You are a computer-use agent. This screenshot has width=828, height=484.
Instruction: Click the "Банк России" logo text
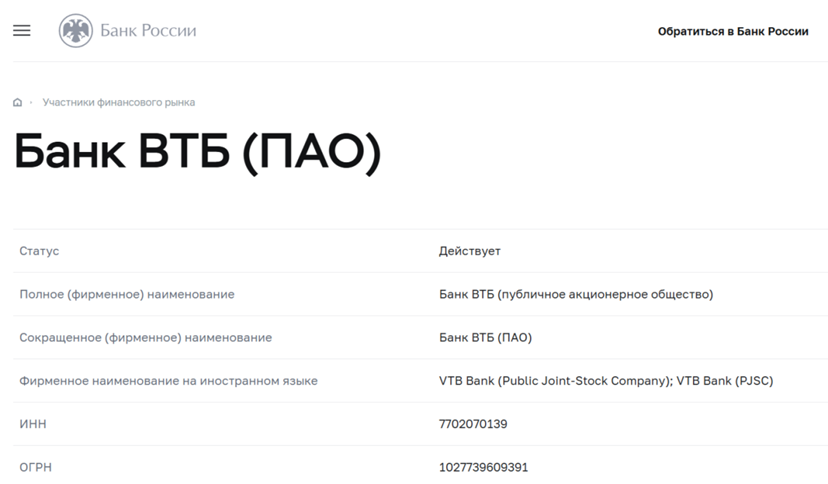pyautogui.click(x=148, y=31)
